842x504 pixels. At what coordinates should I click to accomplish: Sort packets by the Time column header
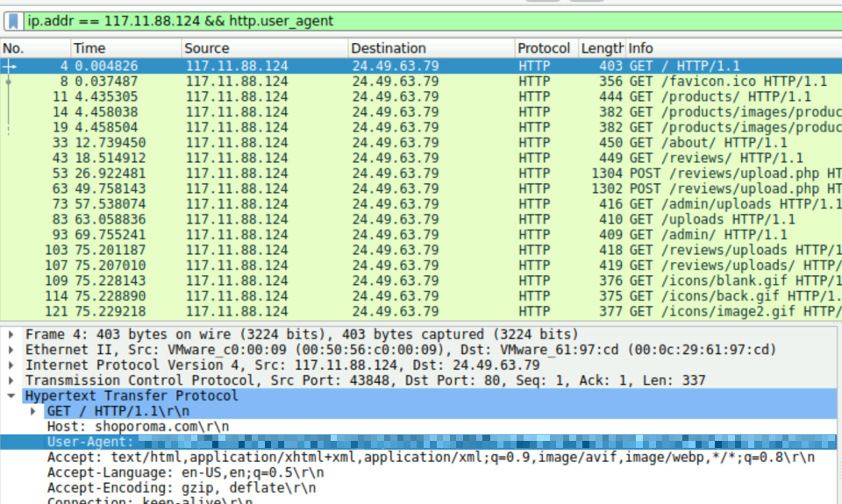pos(123,48)
